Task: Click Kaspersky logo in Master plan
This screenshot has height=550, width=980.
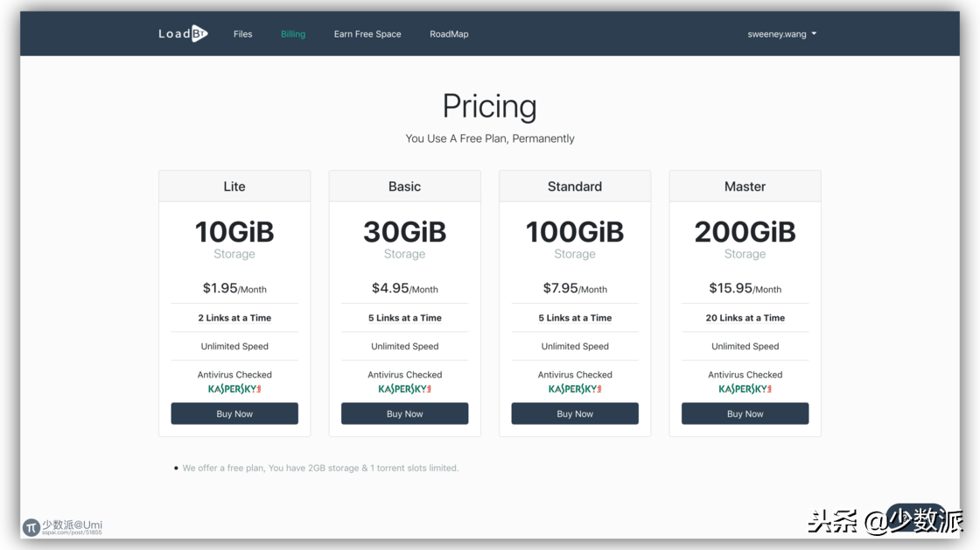Action: point(745,389)
